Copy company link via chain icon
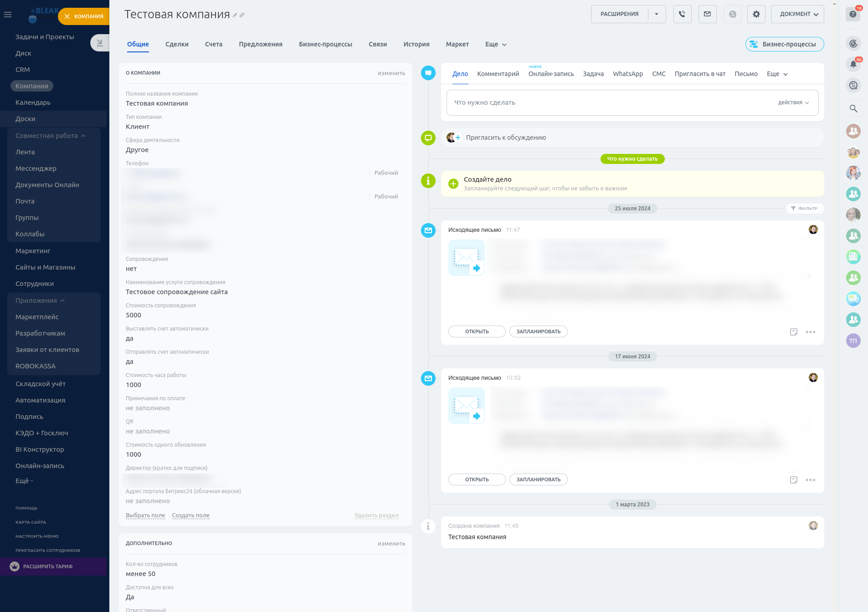The width and height of the screenshot is (868, 612). (x=242, y=15)
